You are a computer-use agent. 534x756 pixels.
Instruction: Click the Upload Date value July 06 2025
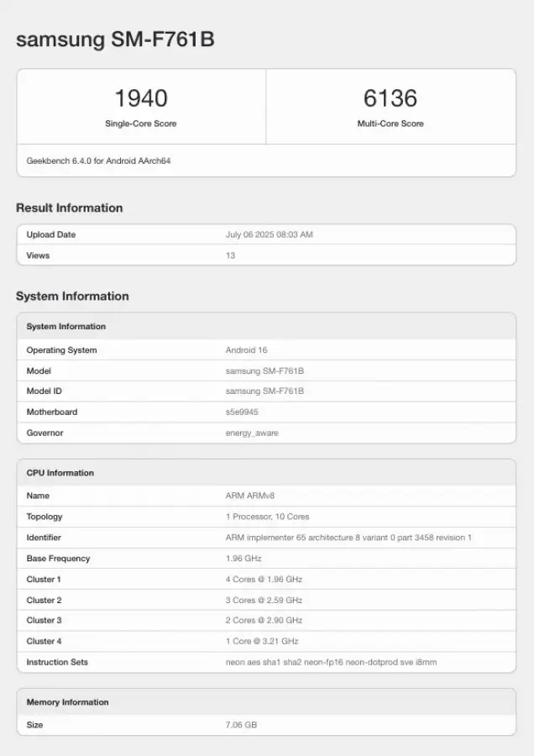pyautogui.click(x=269, y=234)
